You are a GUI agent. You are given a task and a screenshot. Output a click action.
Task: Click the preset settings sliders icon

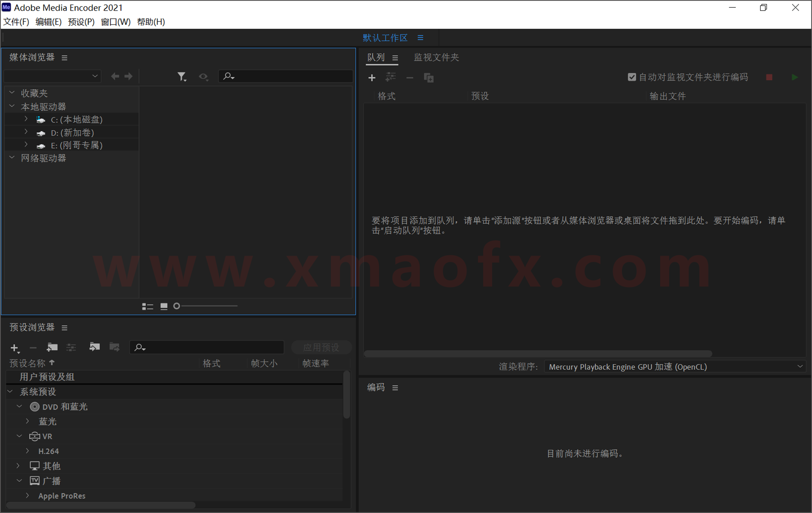(71, 347)
